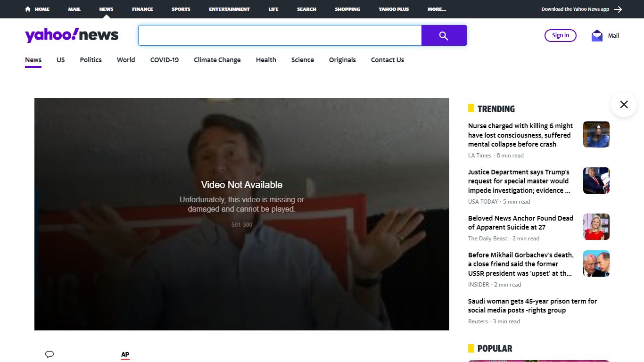Open Justice Department Trump special master story
Screen dimensions: 644x362
pyautogui.click(x=520, y=181)
